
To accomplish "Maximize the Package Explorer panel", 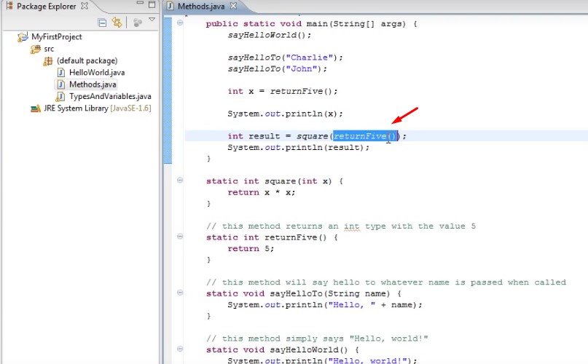I will click(x=151, y=6).
